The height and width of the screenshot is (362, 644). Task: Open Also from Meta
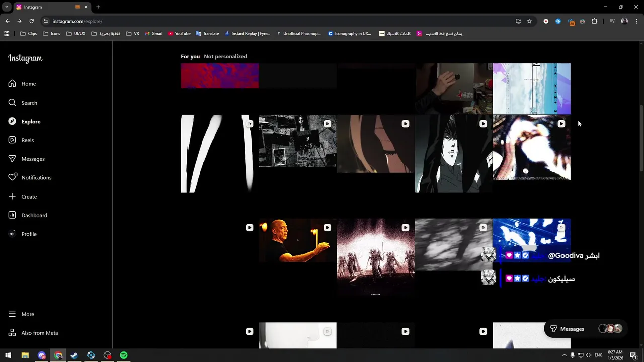coord(33,333)
